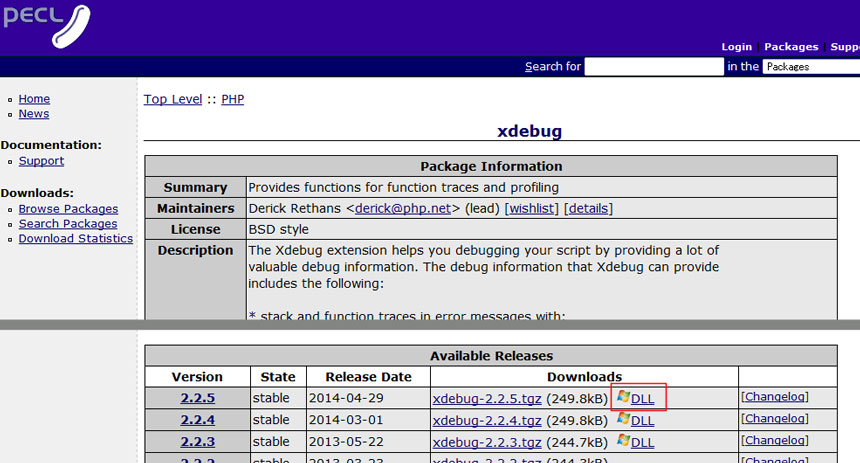Click release date 2014-03-01
860x463 pixels.
pyautogui.click(x=346, y=420)
